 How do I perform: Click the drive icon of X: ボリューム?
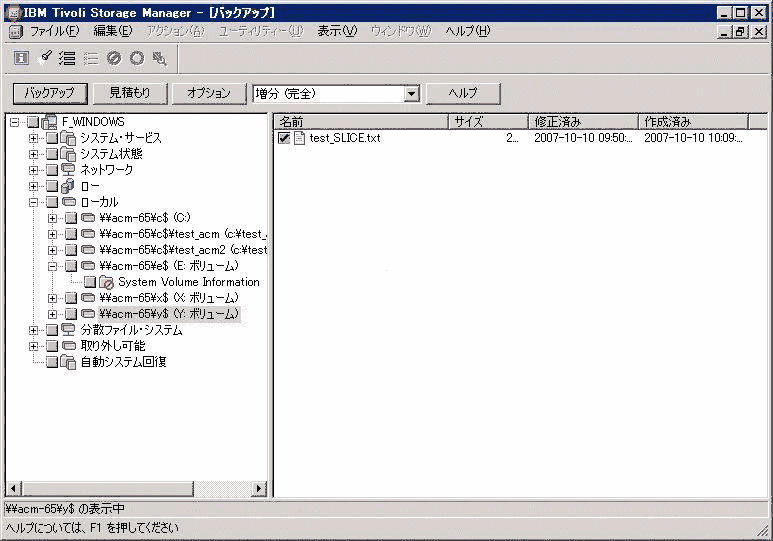pos(88,298)
